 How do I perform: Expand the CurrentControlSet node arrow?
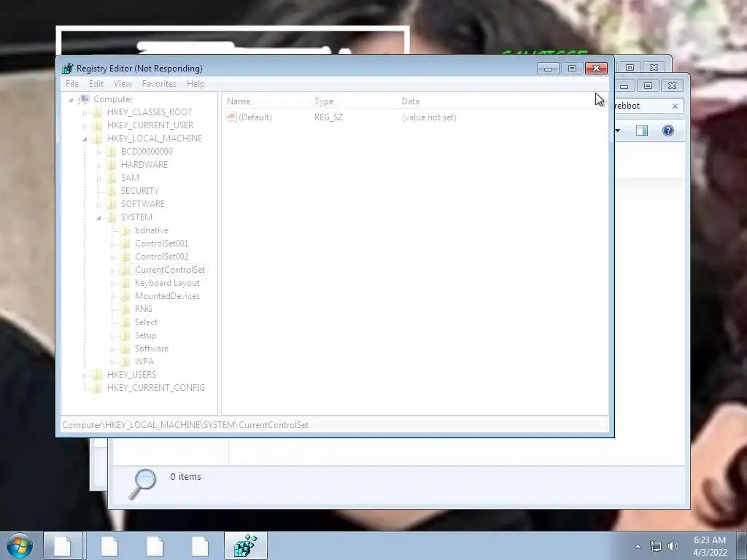(x=112, y=270)
